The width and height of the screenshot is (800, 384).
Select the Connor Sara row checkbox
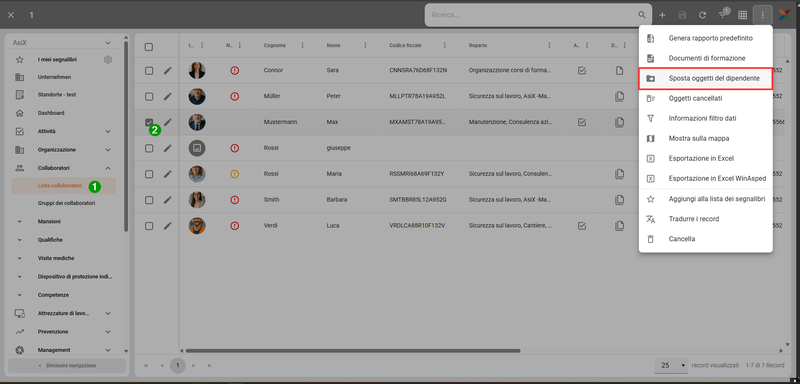click(148, 71)
